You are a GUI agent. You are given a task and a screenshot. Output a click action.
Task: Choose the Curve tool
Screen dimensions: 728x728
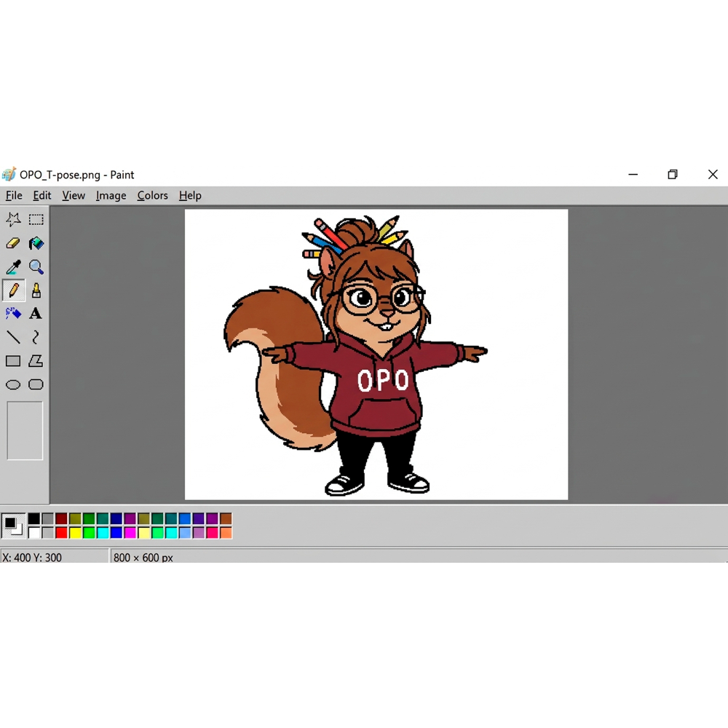click(36, 337)
